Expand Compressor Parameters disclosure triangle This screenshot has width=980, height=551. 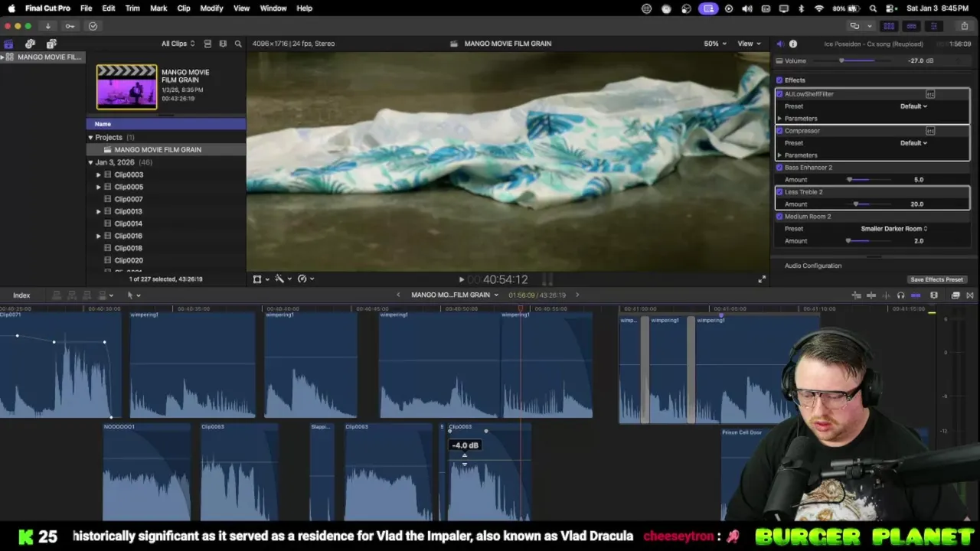pyautogui.click(x=779, y=155)
